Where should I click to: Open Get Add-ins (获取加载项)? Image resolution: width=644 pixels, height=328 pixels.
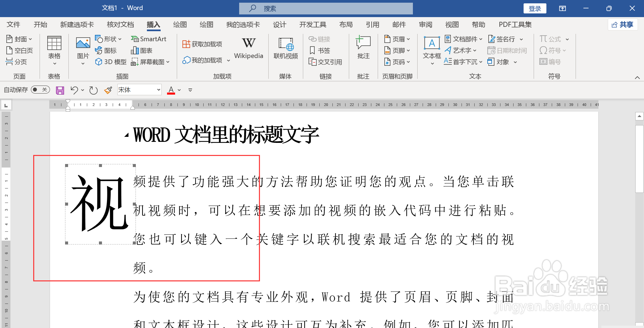202,44
